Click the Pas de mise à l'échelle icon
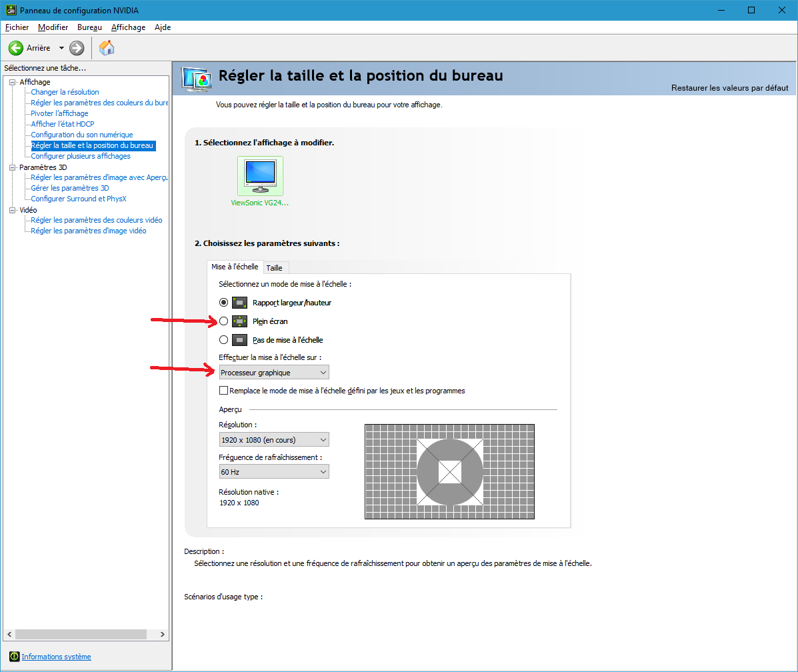The height and width of the screenshot is (672, 798). pyautogui.click(x=240, y=340)
